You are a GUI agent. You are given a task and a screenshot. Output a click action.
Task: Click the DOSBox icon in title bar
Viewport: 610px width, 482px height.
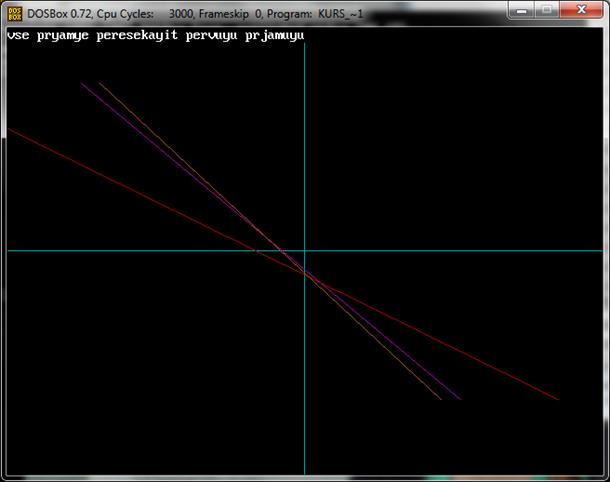[x=15, y=14]
